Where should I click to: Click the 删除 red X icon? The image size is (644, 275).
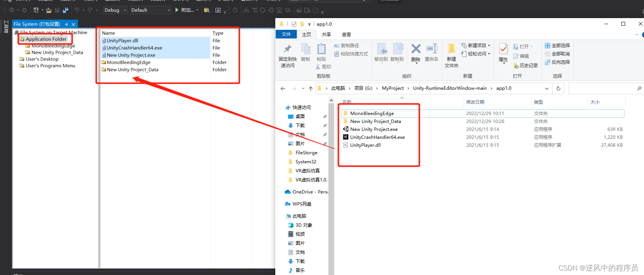[416, 49]
